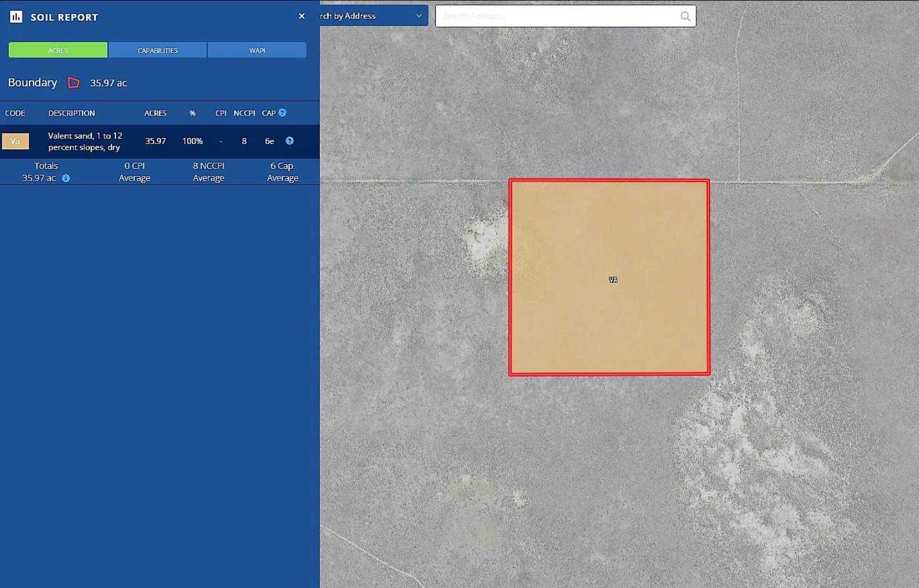Switch to the ACRES tab
Viewport: 919px width, 588px height.
(58, 50)
